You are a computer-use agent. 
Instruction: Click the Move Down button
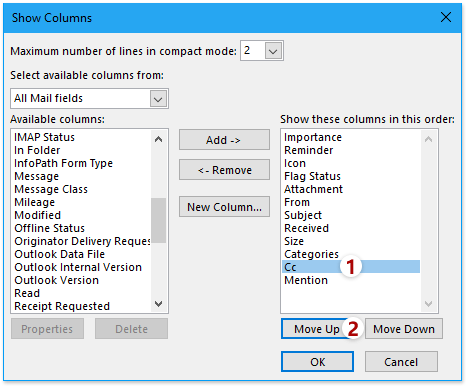coord(404,329)
